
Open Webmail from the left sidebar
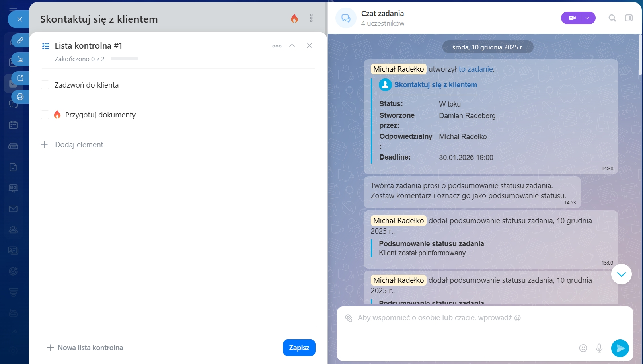13,209
